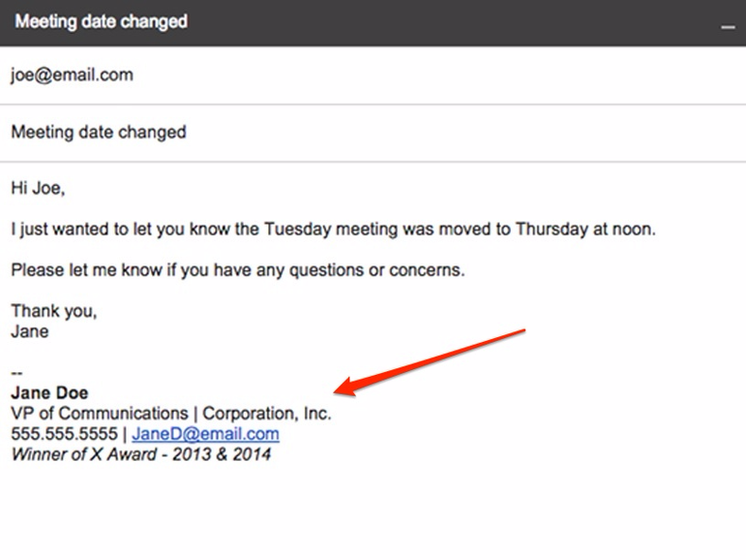Click "VP of Communications" in the signature
The width and height of the screenshot is (746, 560).
coord(99,414)
